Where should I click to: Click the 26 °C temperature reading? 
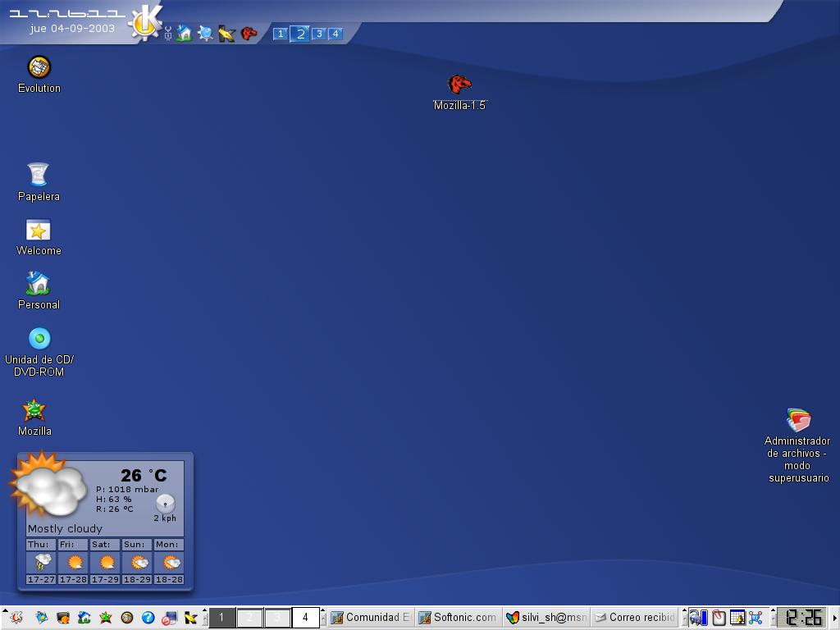click(144, 475)
